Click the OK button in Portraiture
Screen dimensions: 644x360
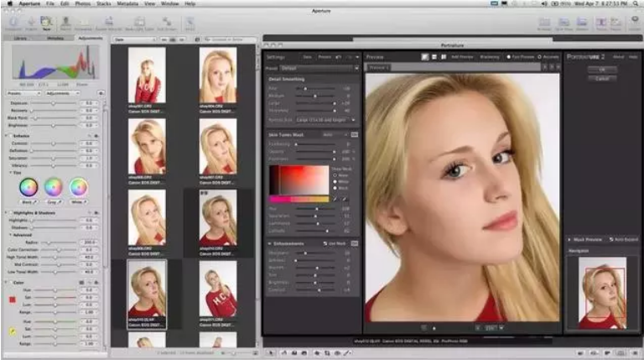pyautogui.click(x=602, y=70)
